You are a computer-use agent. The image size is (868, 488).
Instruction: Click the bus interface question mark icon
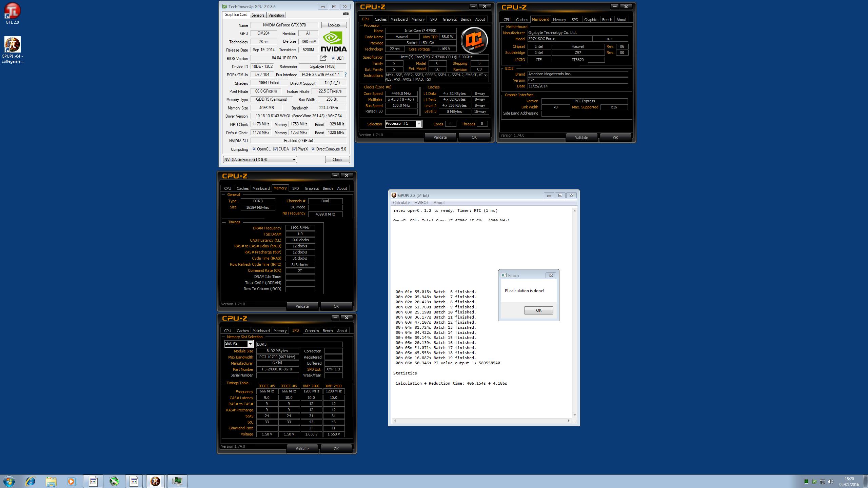[x=346, y=75]
